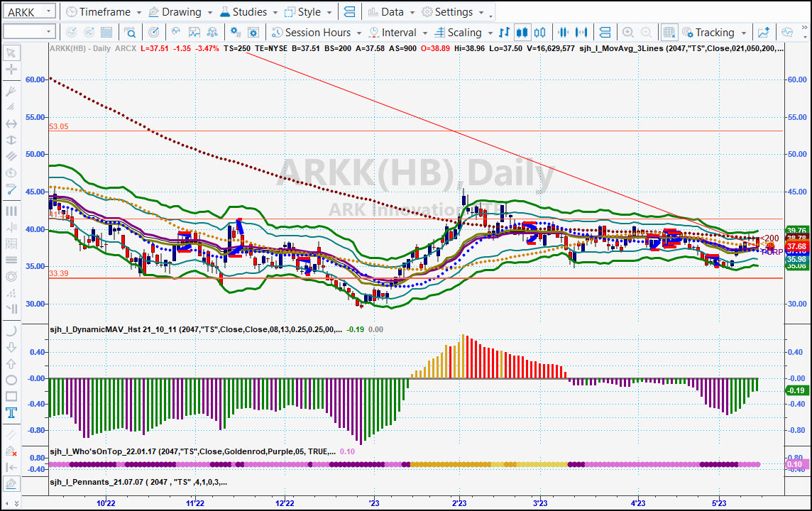Screen dimensions: 812x511
Task: Select the horizontal double-arrow drawing tool
Action: (x=11, y=124)
